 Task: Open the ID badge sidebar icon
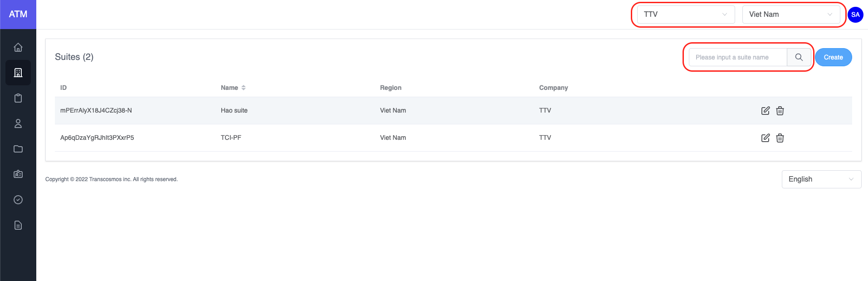[x=18, y=174]
